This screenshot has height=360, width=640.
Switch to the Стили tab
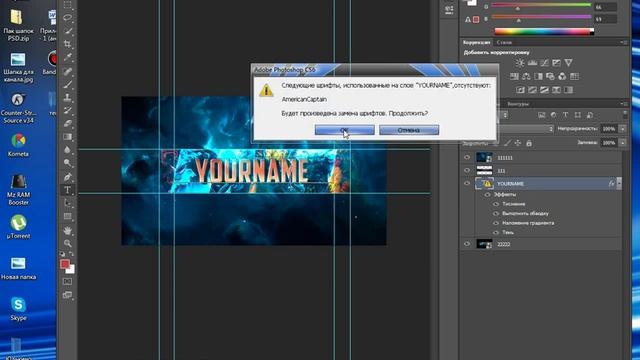click(504, 42)
